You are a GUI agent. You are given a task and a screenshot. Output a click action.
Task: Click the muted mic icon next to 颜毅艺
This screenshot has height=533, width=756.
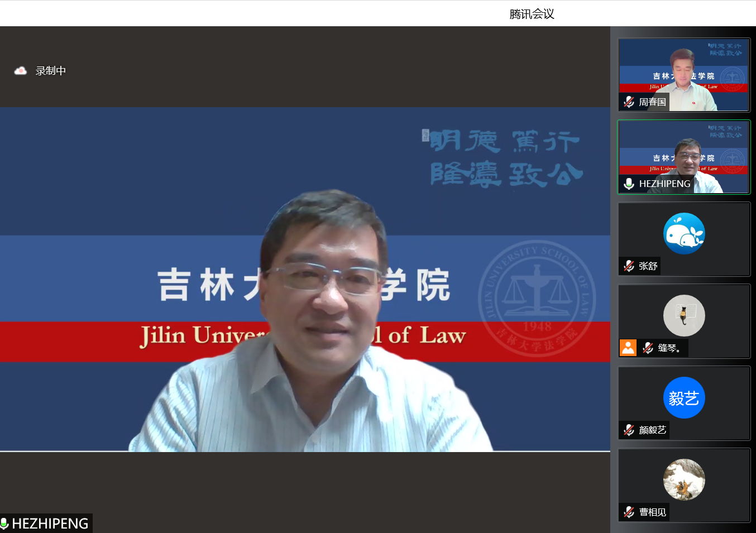pyautogui.click(x=629, y=430)
